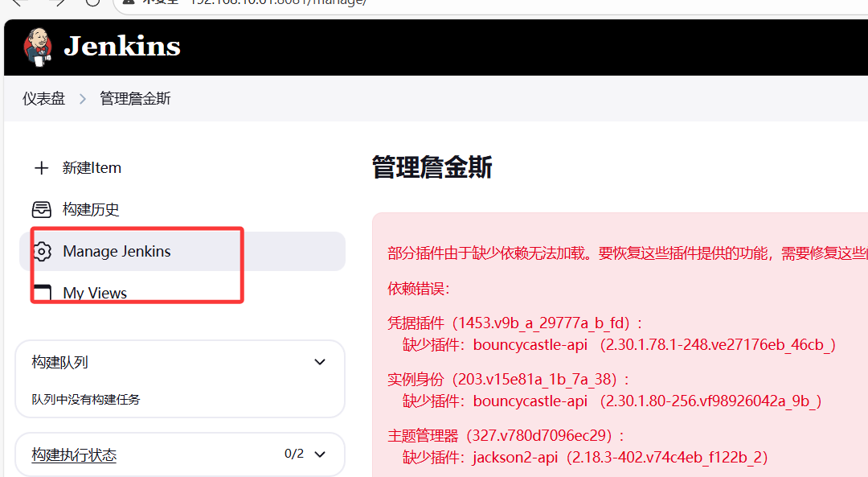Open 新建Item sidebar link
Viewport: 868px width, 477px height.
click(92, 168)
